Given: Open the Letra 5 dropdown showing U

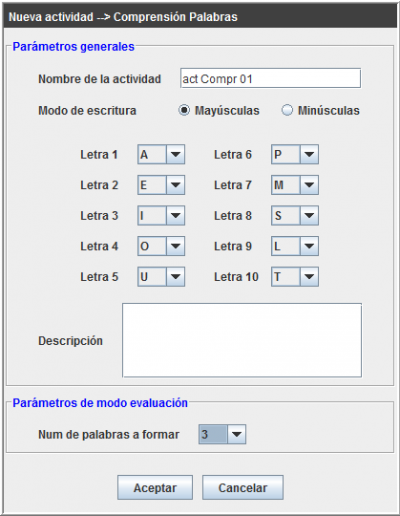Looking at the screenshot, I should coord(161,277).
